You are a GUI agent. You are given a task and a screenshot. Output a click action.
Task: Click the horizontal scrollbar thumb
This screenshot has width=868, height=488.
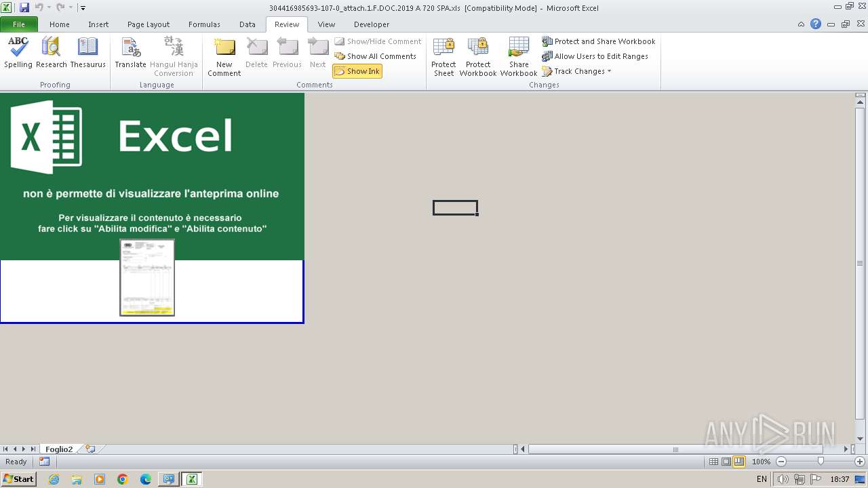pos(675,449)
